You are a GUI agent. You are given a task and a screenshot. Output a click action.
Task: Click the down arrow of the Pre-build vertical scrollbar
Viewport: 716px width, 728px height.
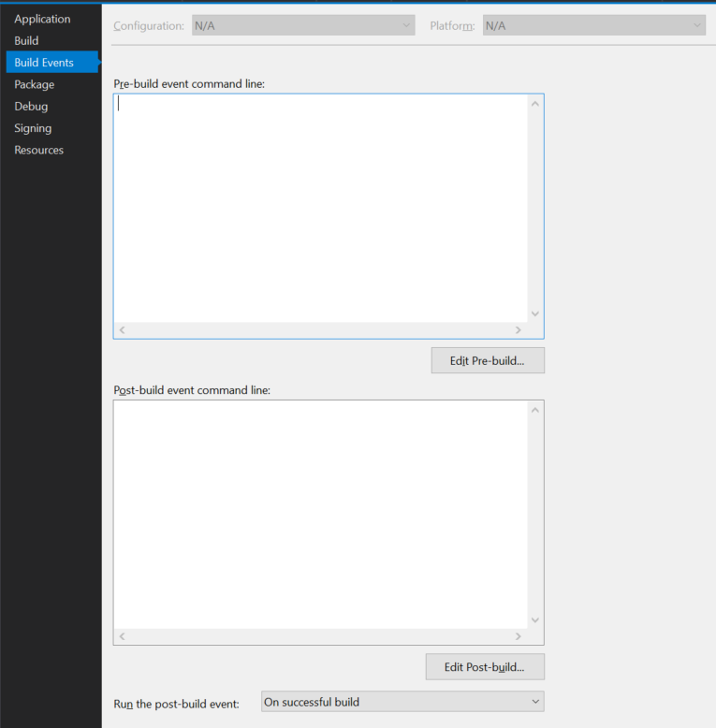(x=535, y=313)
